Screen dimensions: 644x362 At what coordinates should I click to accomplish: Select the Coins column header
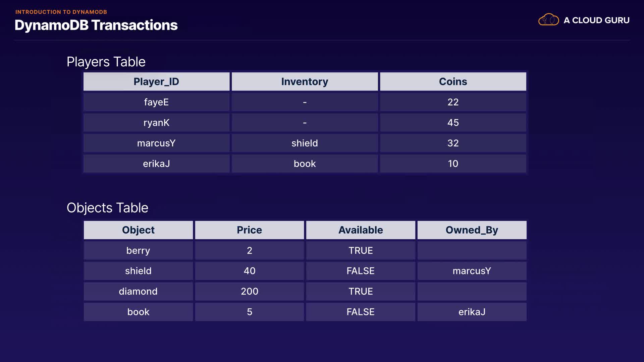(453, 81)
